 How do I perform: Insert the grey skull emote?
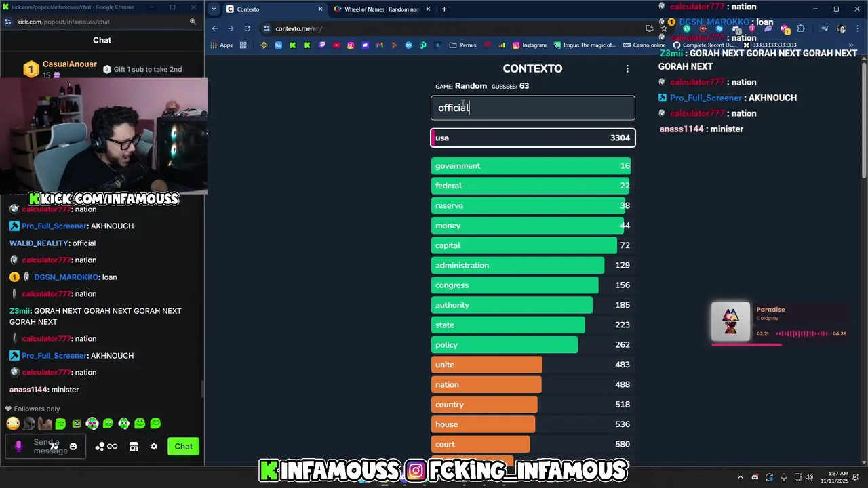29,424
